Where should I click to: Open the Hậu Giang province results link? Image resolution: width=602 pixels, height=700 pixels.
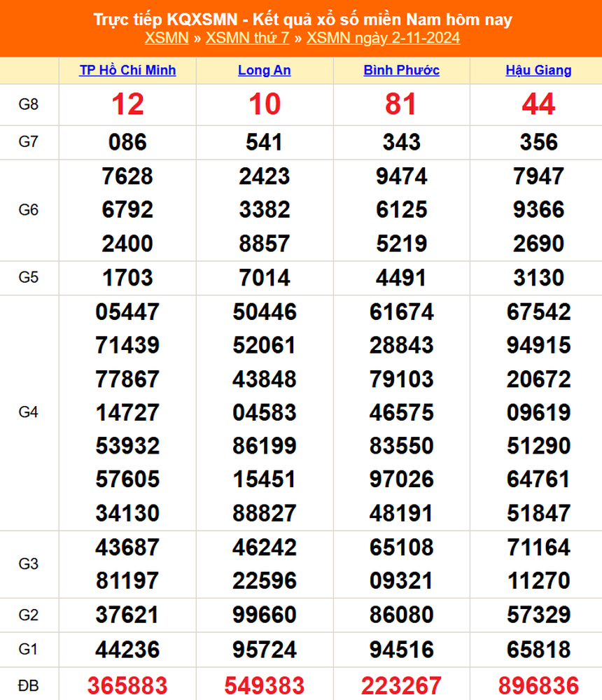(x=538, y=70)
